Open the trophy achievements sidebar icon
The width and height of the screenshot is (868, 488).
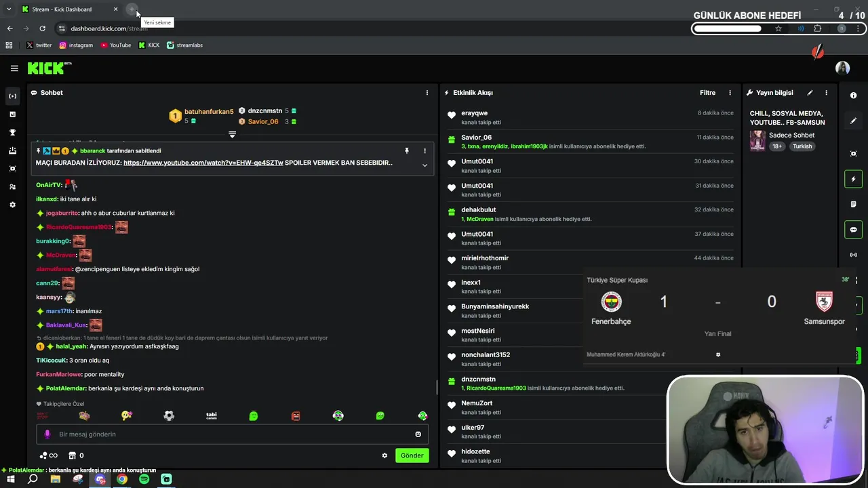(x=12, y=132)
